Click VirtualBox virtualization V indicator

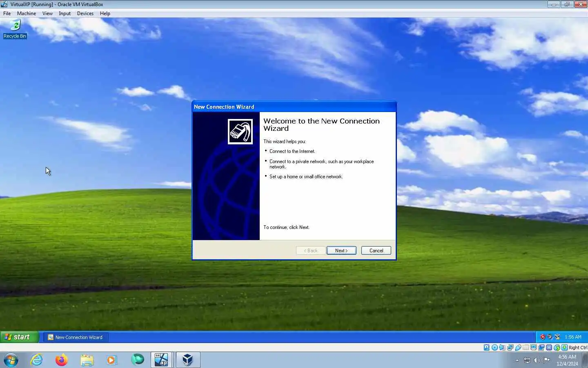tap(549, 348)
